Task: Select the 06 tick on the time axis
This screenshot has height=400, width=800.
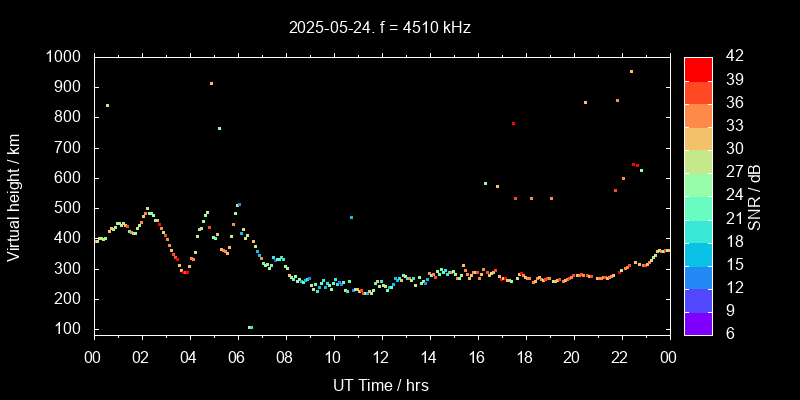Action: 237,357
